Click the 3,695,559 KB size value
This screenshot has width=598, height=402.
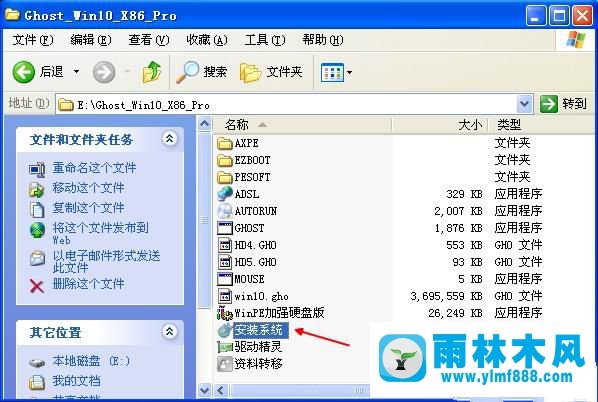pos(446,296)
